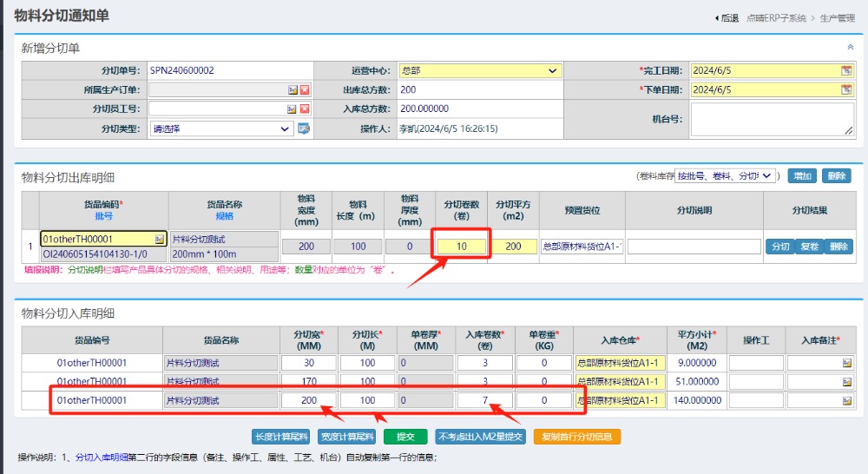Click 后退 to go back
This screenshot has height=474, width=868.
pos(726,18)
